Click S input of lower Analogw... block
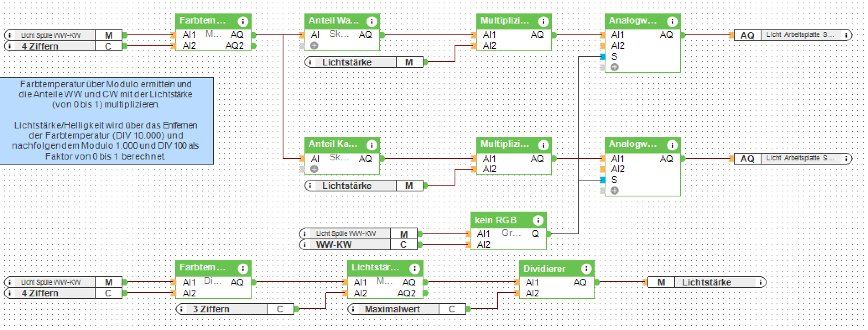Screen dimensions: 868x330 [603, 180]
